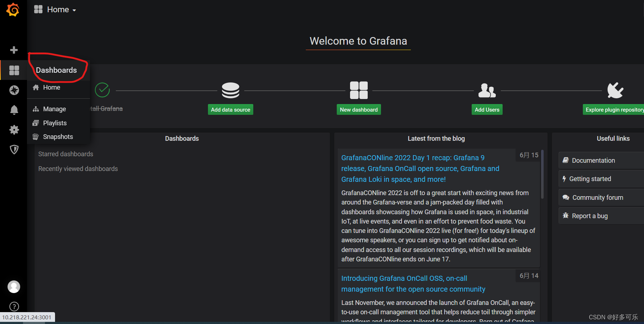644x324 pixels.
Task: Open the Getting started useful link
Action: click(601, 179)
